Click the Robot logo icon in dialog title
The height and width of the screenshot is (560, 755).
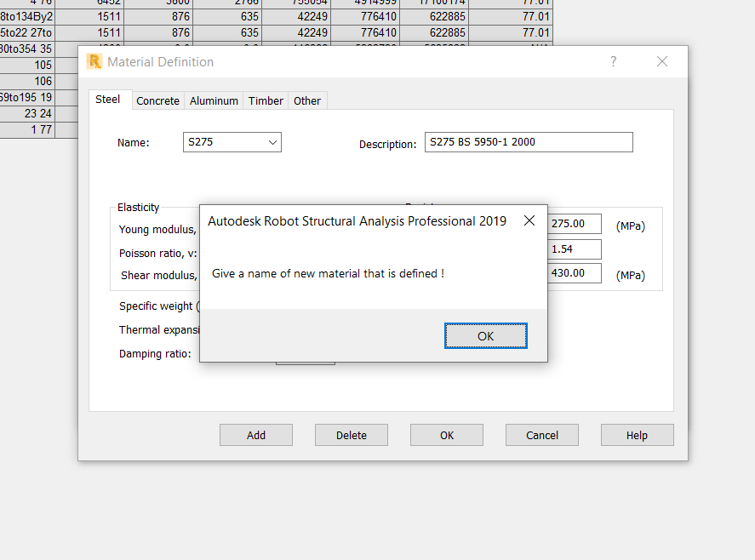pyautogui.click(x=96, y=62)
